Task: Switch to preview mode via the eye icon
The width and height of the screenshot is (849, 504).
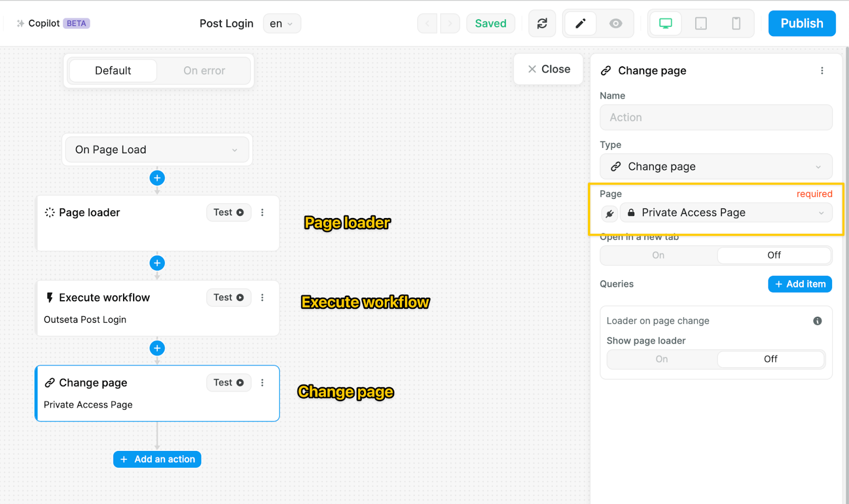Action: pos(616,23)
